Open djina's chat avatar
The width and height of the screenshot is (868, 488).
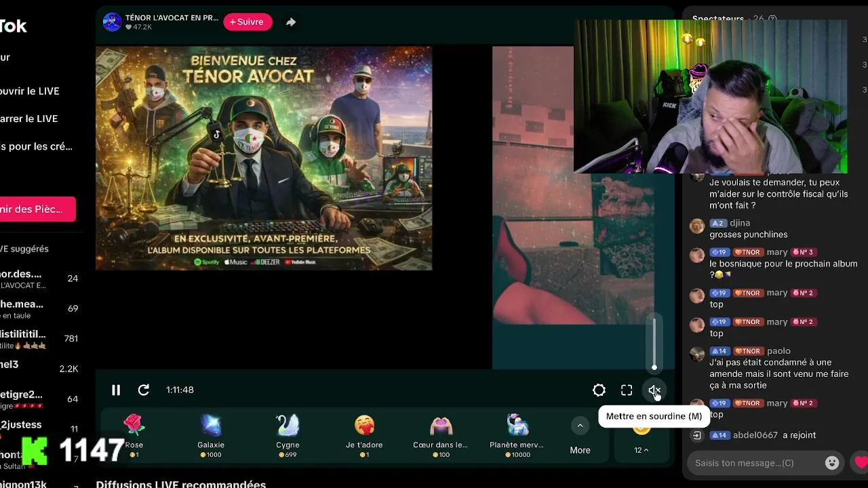[697, 226]
